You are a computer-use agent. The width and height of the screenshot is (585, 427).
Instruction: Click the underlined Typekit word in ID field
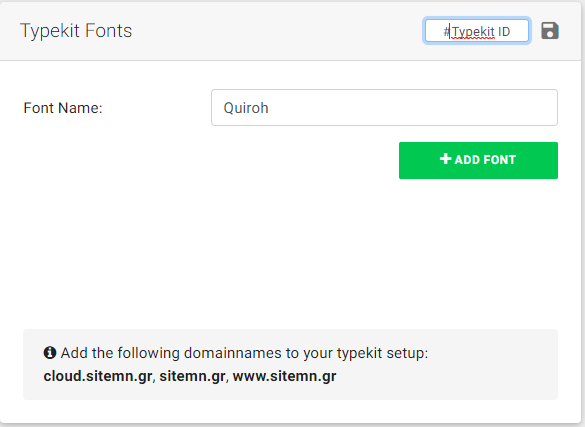tap(473, 32)
